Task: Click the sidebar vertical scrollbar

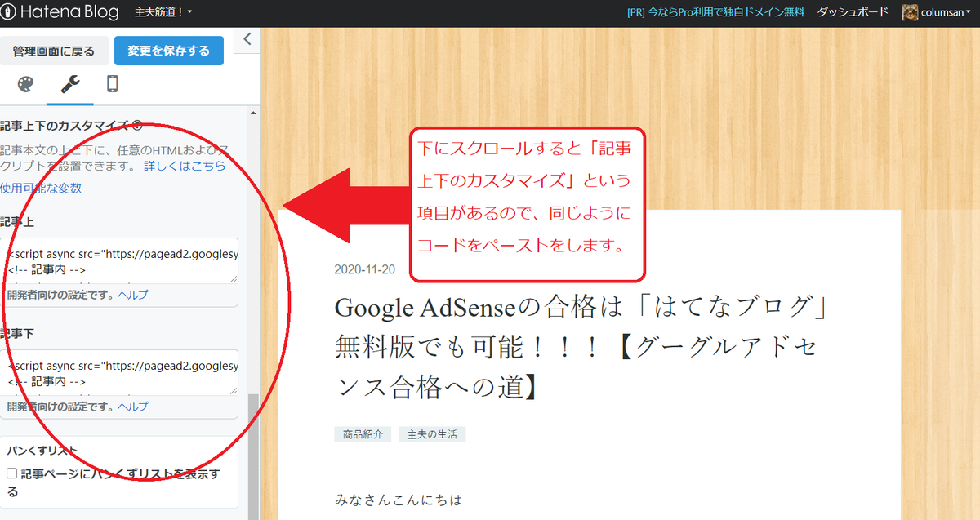Action: pyautogui.click(x=253, y=456)
